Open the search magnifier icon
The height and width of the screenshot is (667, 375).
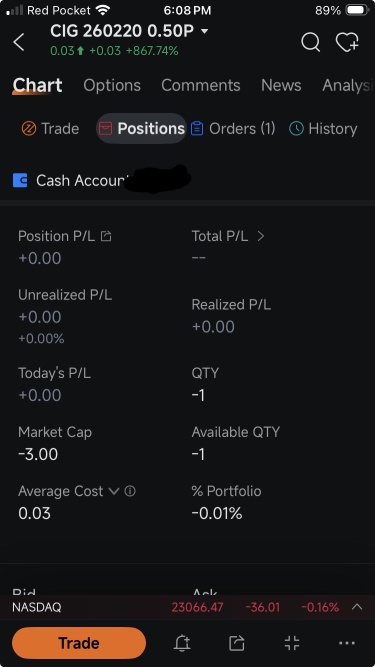(310, 43)
